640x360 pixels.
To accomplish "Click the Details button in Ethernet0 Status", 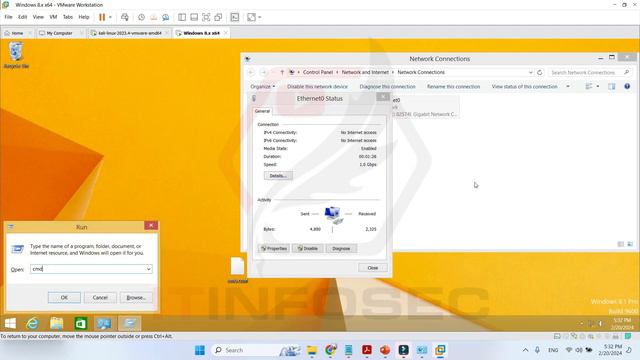I will (278, 176).
